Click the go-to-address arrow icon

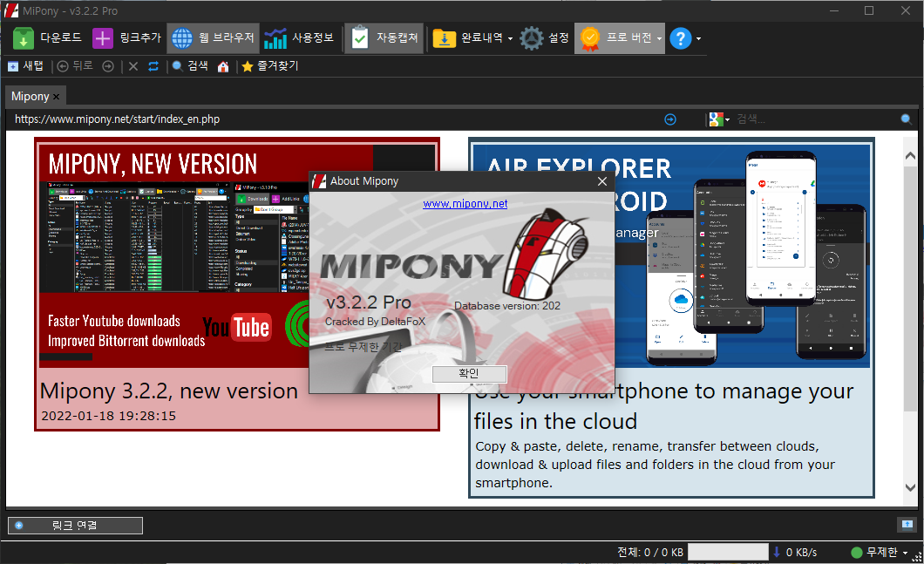pos(670,119)
